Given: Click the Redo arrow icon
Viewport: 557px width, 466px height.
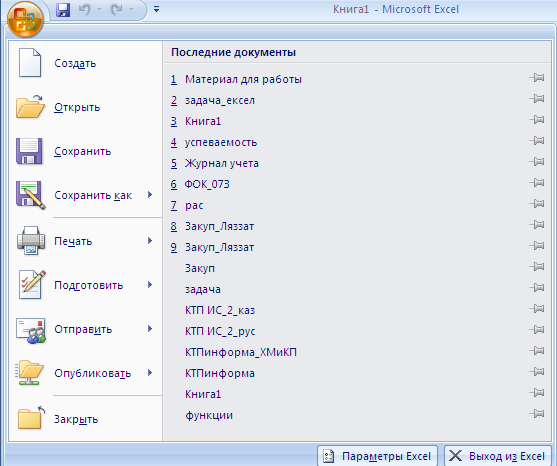Looking at the screenshot, I should click(117, 10).
